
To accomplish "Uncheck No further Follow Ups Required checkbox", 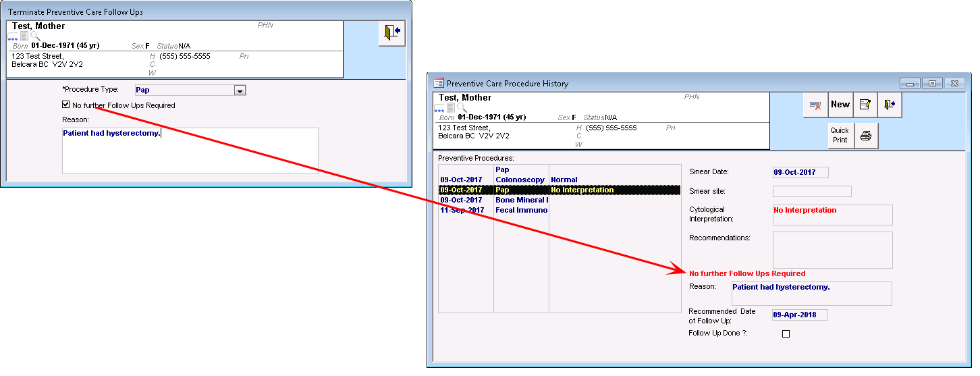I will pos(65,105).
